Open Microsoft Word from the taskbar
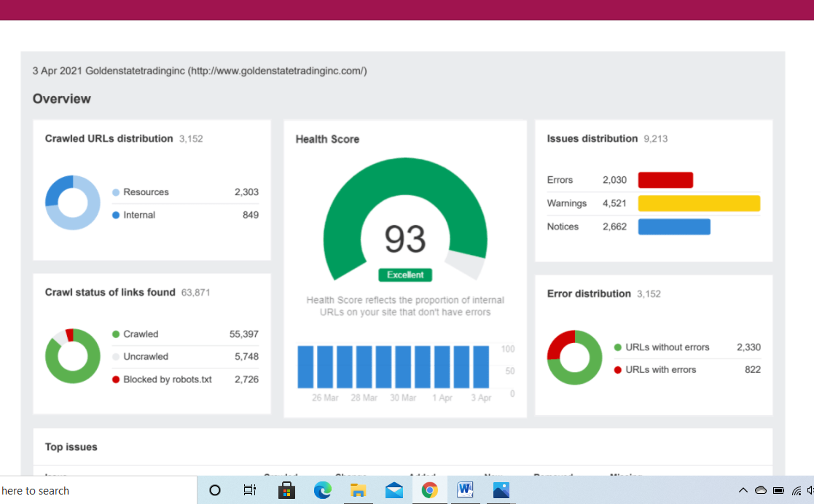The image size is (814, 504). click(x=465, y=490)
